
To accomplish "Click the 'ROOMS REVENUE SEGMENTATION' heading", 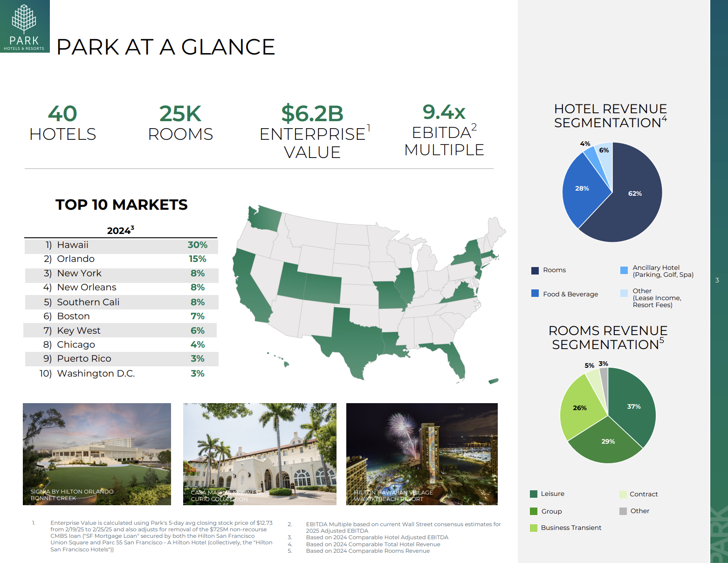I will pos(608,337).
